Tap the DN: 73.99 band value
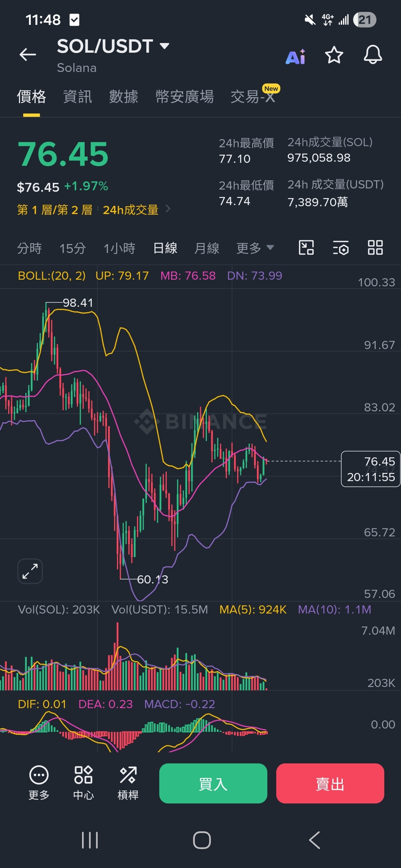Image resolution: width=401 pixels, height=868 pixels. pyautogui.click(x=255, y=276)
